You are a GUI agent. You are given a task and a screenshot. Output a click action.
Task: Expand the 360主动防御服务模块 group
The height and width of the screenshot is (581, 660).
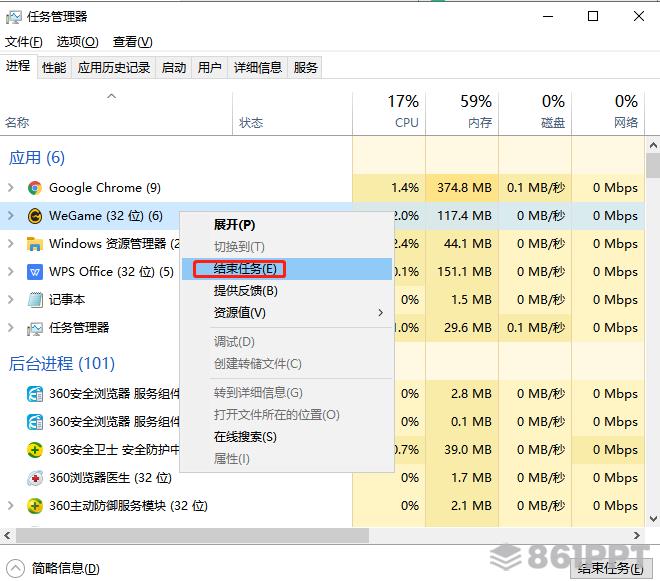coord(11,506)
